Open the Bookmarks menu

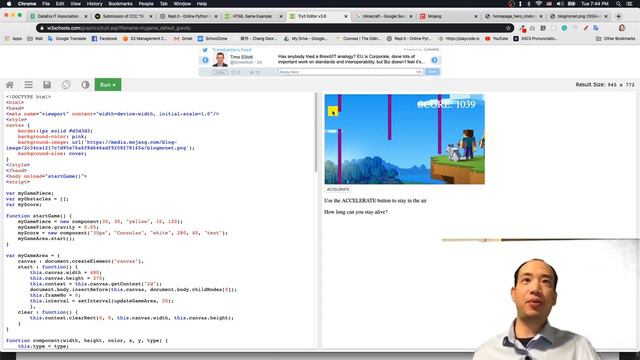120,4
